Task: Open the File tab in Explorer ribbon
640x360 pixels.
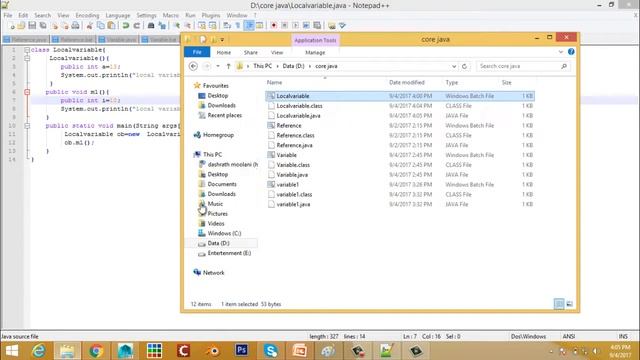Action: click(197, 52)
